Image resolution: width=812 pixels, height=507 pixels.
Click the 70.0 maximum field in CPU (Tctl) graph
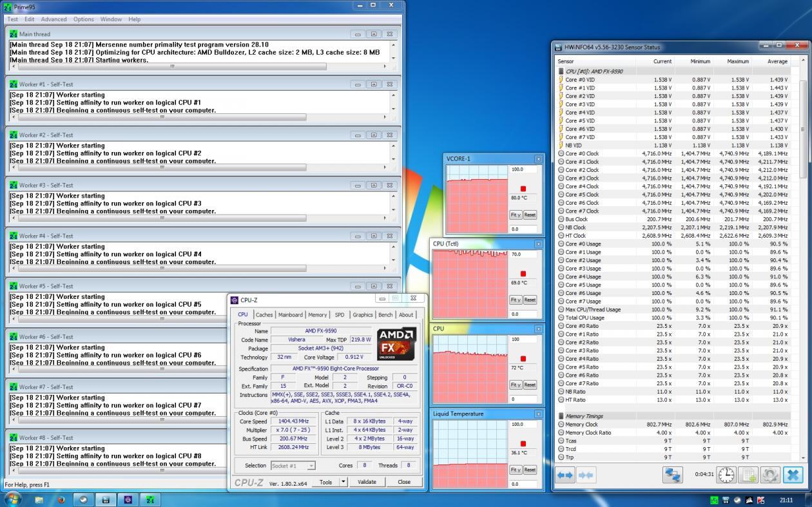[523, 254]
